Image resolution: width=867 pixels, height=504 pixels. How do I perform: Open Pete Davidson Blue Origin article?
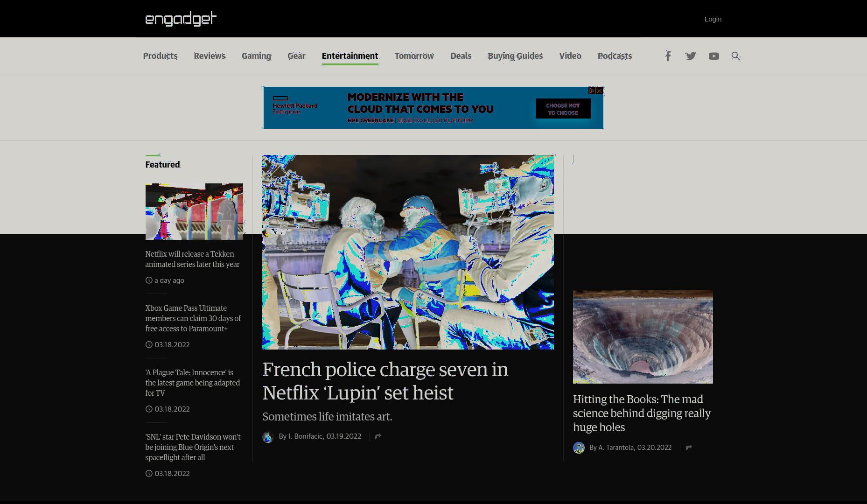click(x=193, y=447)
